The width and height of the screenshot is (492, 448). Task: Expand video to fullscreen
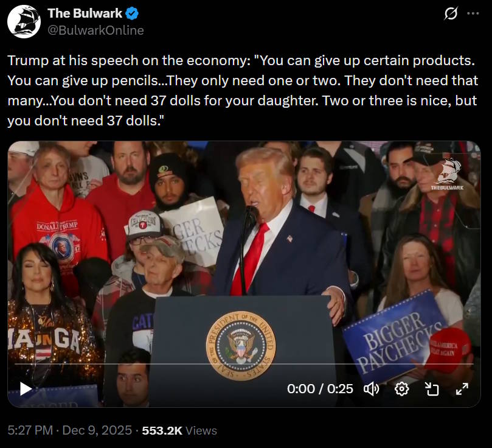tap(462, 389)
